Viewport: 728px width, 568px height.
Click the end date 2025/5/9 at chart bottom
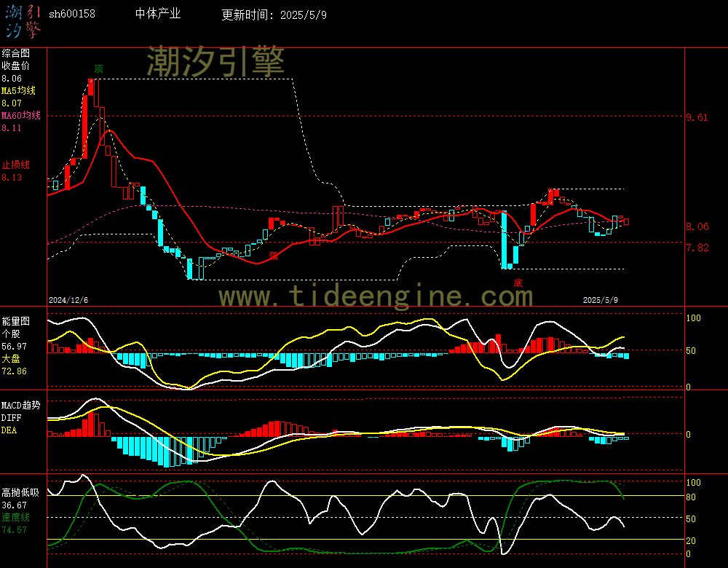point(601,300)
